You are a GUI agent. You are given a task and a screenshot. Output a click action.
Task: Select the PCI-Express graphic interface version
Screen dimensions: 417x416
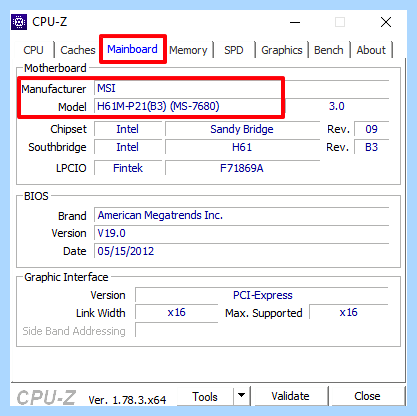(x=262, y=295)
